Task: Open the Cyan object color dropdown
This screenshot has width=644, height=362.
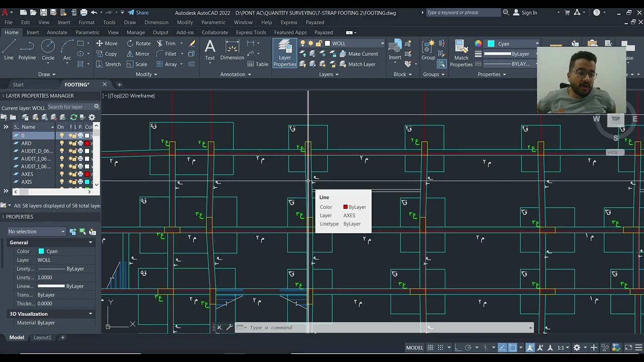Action: 513,44
